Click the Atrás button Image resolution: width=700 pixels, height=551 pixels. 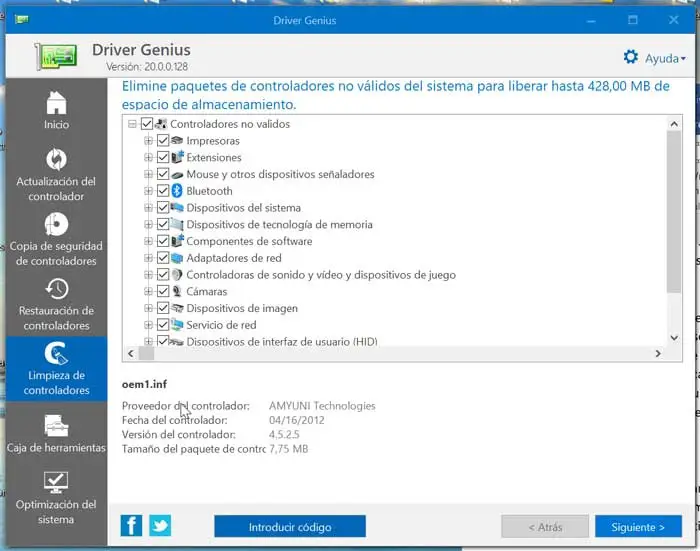point(545,527)
